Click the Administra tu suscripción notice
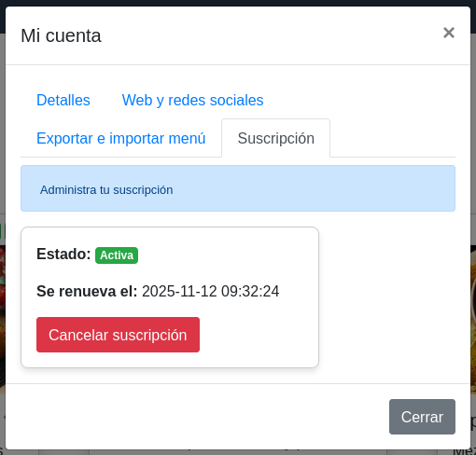Viewport: 476px width, 455px height. coord(238,188)
